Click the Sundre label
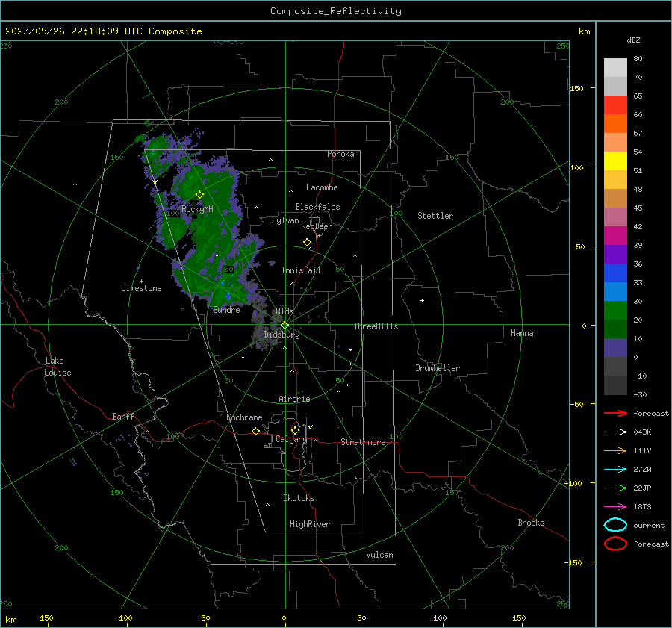The height and width of the screenshot is (628, 672). pyautogui.click(x=226, y=310)
